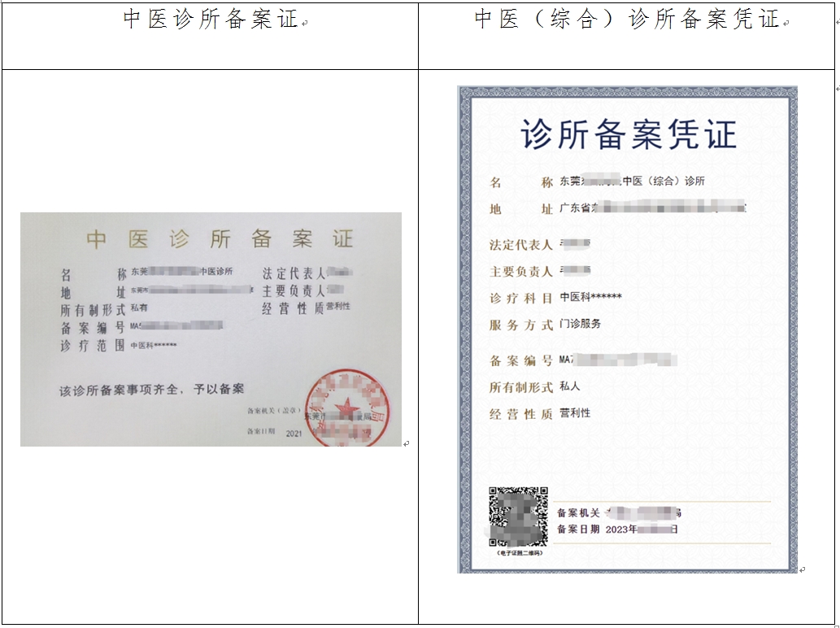This screenshot has width=840, height=628.
Task: Click 中医科****** on the right certificate
Action: pyautogui.click(x=591, y=297)
